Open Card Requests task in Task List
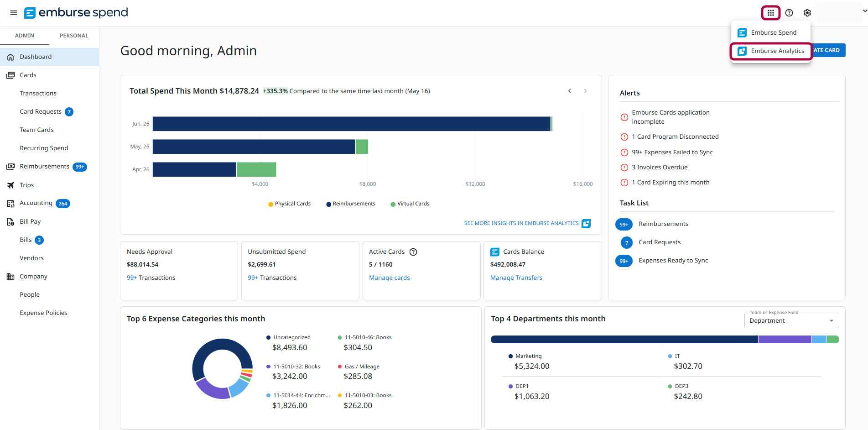This screenshot has height=430, width=868. 660,242
